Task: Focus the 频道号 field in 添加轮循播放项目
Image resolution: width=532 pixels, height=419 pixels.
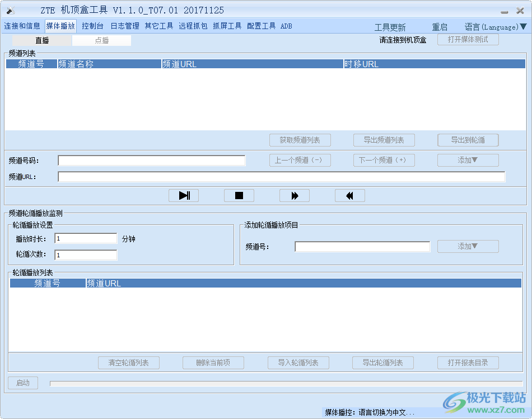Action: pyautogui.click(x=362, y=247)
